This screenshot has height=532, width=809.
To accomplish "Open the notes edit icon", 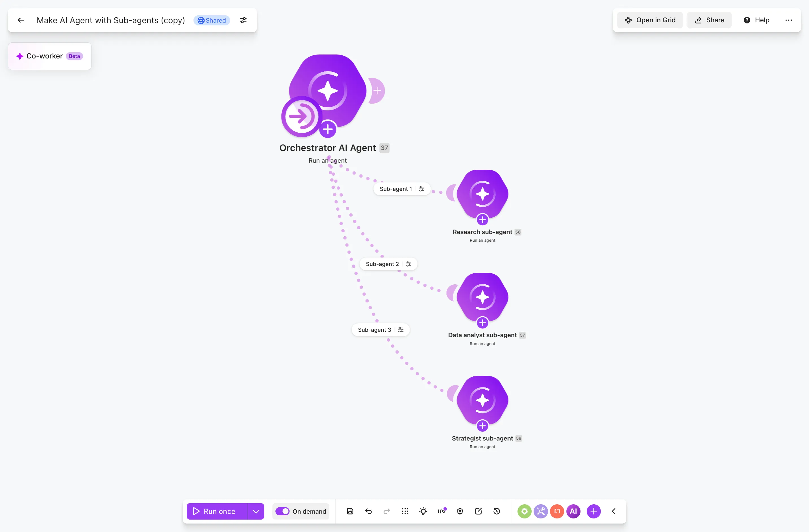I will [478, 511].
